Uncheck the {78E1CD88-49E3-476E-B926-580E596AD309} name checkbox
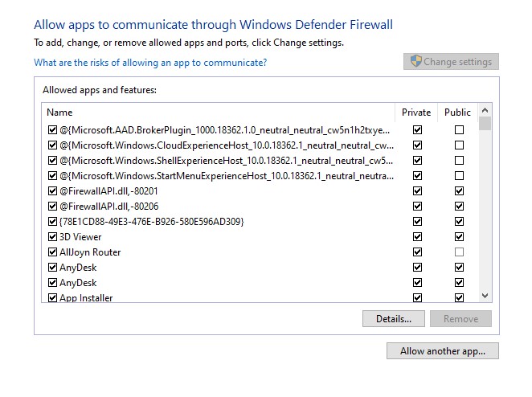 52,222
